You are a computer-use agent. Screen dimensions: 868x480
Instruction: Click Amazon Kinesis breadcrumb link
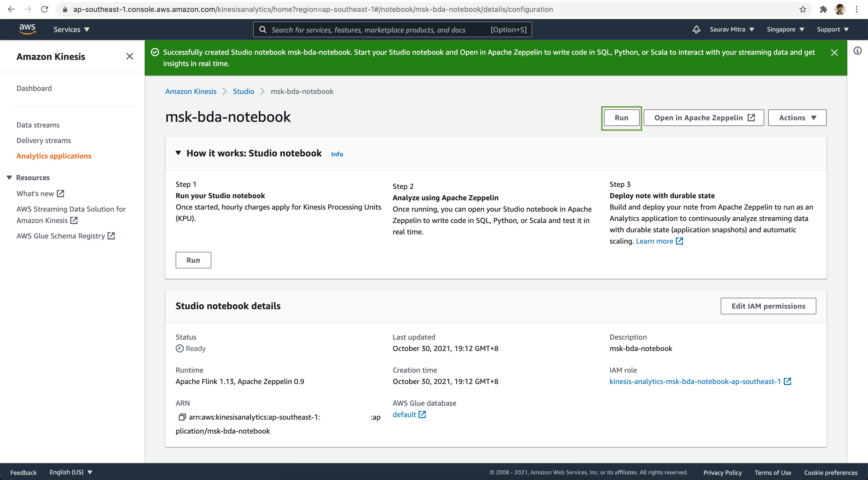[191, 91]
